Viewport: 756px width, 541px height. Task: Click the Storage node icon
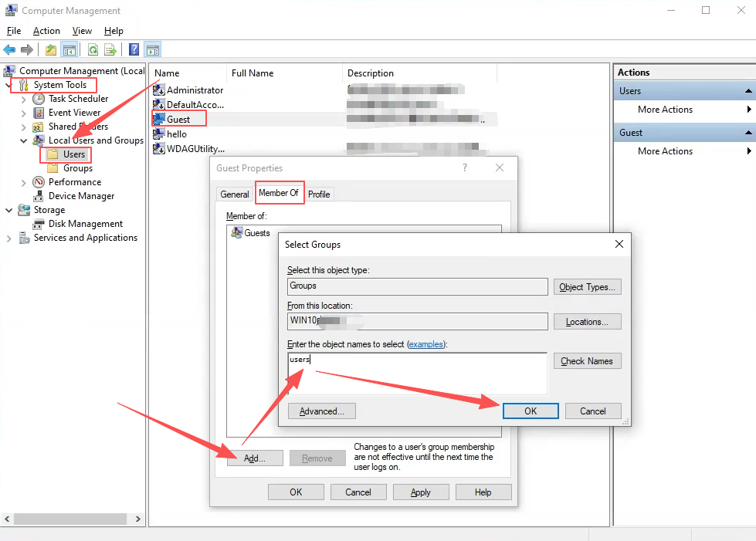(x=24, y=210)
